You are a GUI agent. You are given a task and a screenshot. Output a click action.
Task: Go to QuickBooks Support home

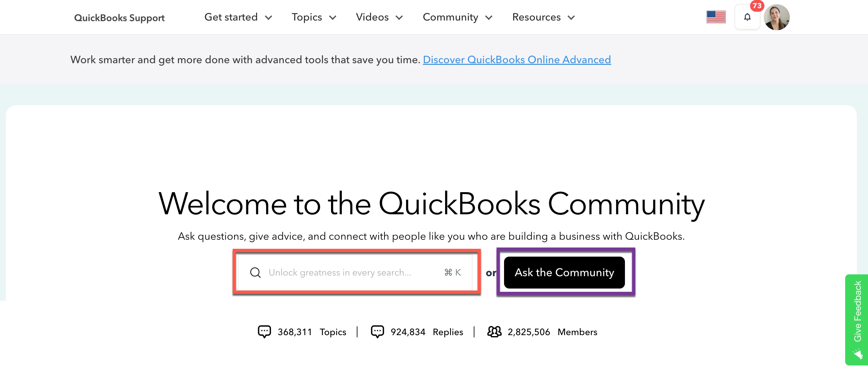[119, 18]
